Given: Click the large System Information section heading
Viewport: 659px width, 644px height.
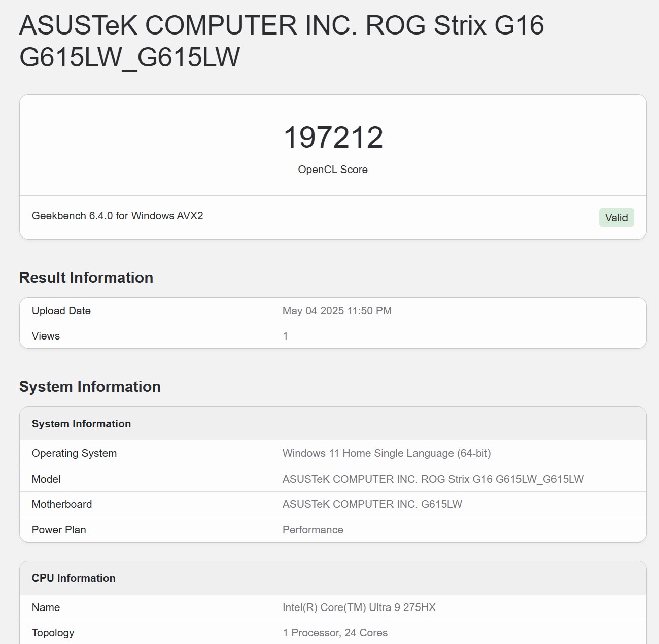Looking at the screenshot, I should 90,387.
